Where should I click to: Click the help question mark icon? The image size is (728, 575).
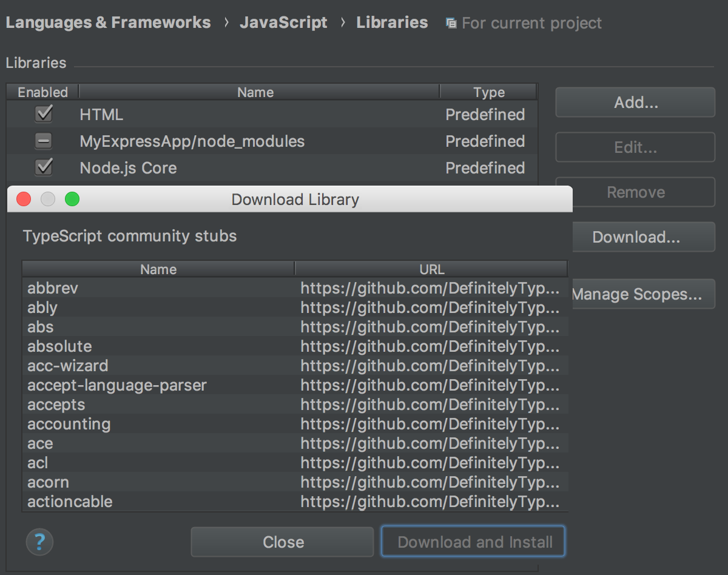40,542
